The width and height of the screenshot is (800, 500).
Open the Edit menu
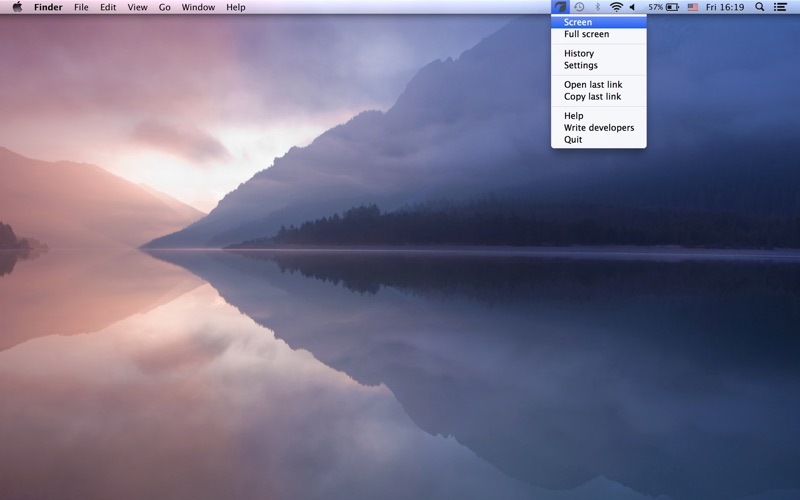108,7
